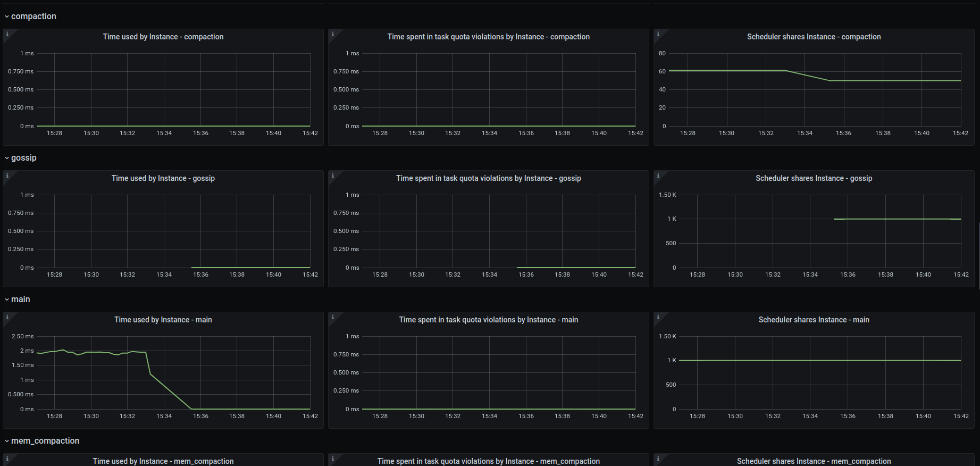Open 'Scheduler shares Instance - mem_compaction' title menu
Image resolution: width=980 pixels, height=466 pixels.
[x=814, y=461]
